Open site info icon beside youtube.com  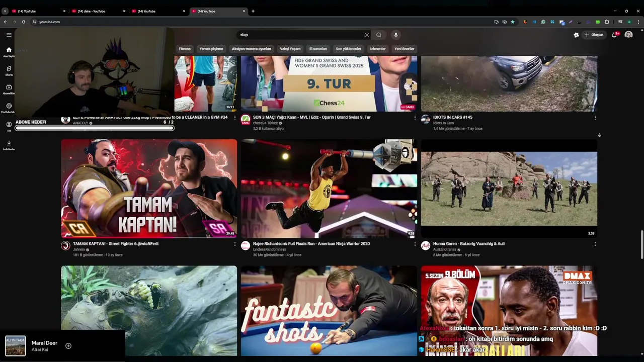tap(34, 22)
